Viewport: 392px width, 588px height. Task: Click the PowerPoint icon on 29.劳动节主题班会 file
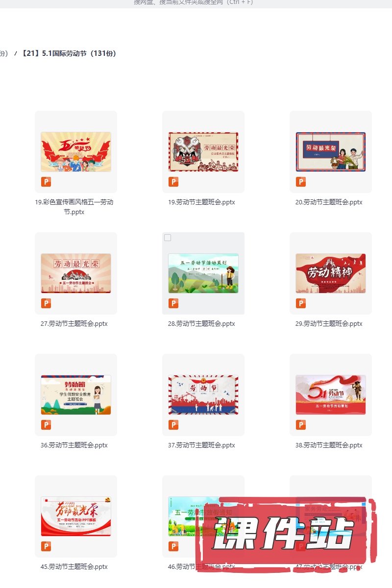coord(301,303)
